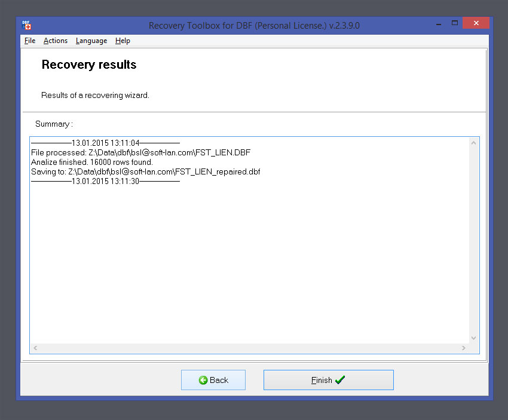Image resolution: width=508 pixels, height=420 pixels.
Task: Click the 'Recovery results' heading
Action: tap(89, 65)
